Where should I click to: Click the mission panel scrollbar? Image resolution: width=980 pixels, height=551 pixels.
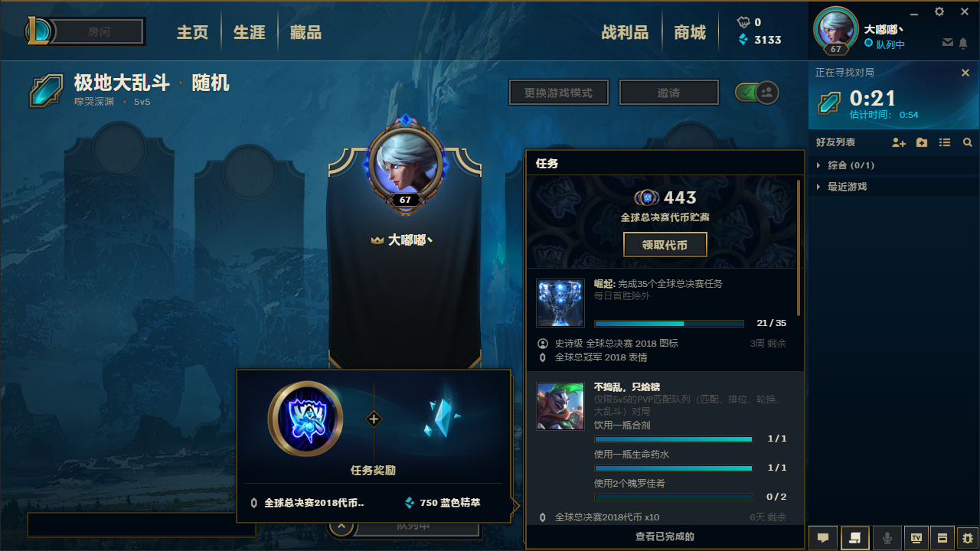click(799, 248)
